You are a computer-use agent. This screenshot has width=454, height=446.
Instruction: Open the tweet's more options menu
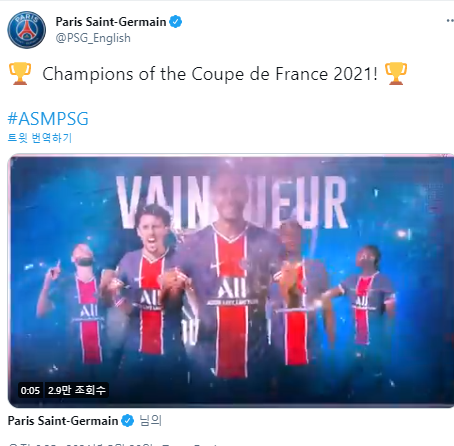coord(450,21)
